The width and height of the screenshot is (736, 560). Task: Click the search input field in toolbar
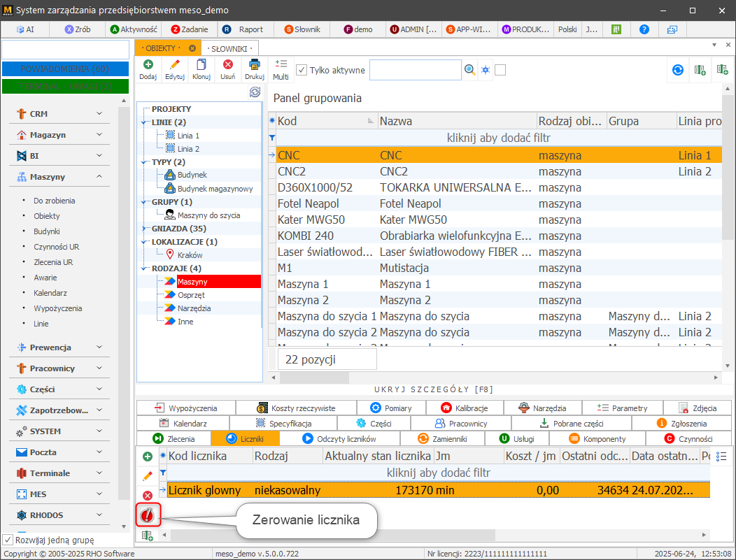tap(415, 70)
